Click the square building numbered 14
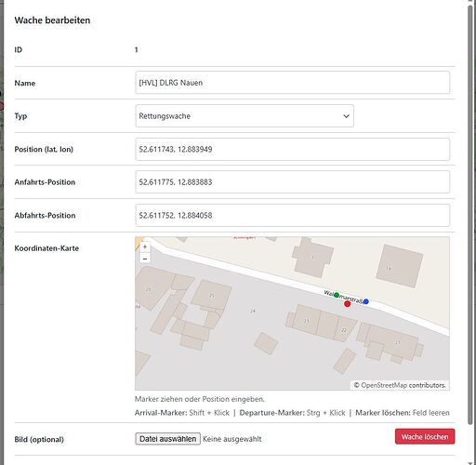This screenshot has width=476, height=465. coord(400,266)
